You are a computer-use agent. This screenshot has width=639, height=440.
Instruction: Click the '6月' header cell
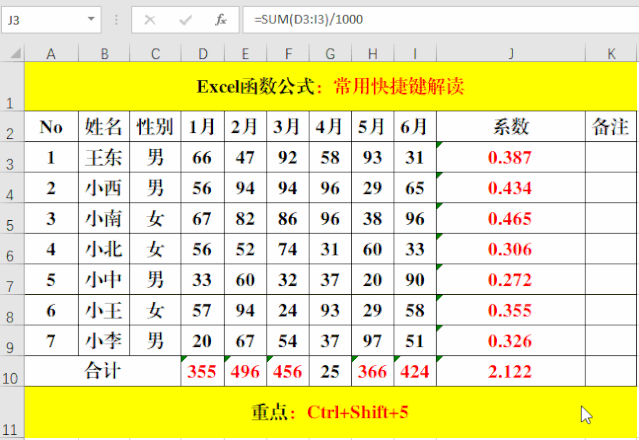coord(415,127)
